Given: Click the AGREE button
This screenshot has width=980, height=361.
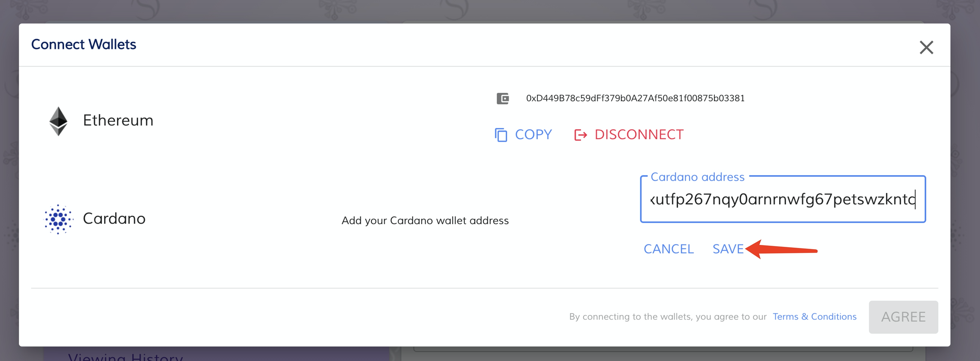Looking at the screenshot, I should pos(903,317).
